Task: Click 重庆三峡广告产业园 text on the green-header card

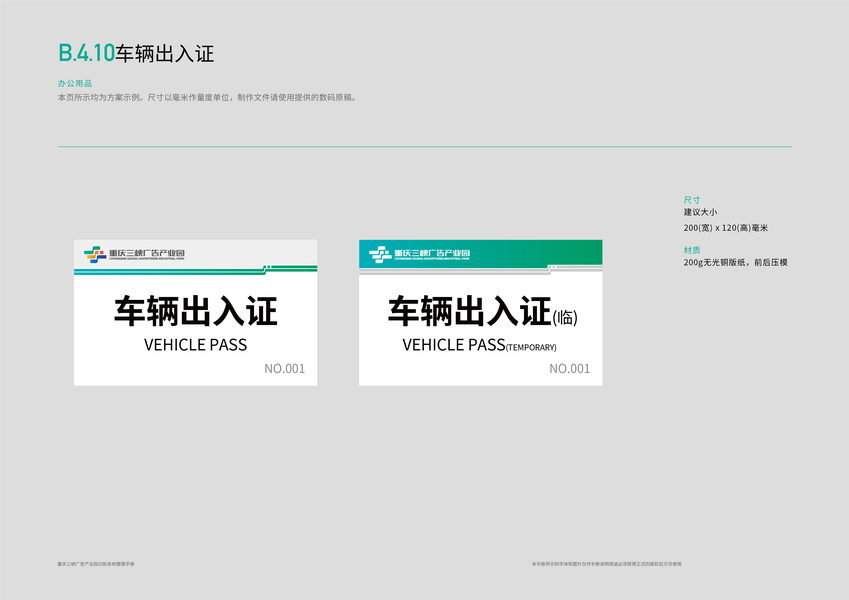Action: pos(432,253)
